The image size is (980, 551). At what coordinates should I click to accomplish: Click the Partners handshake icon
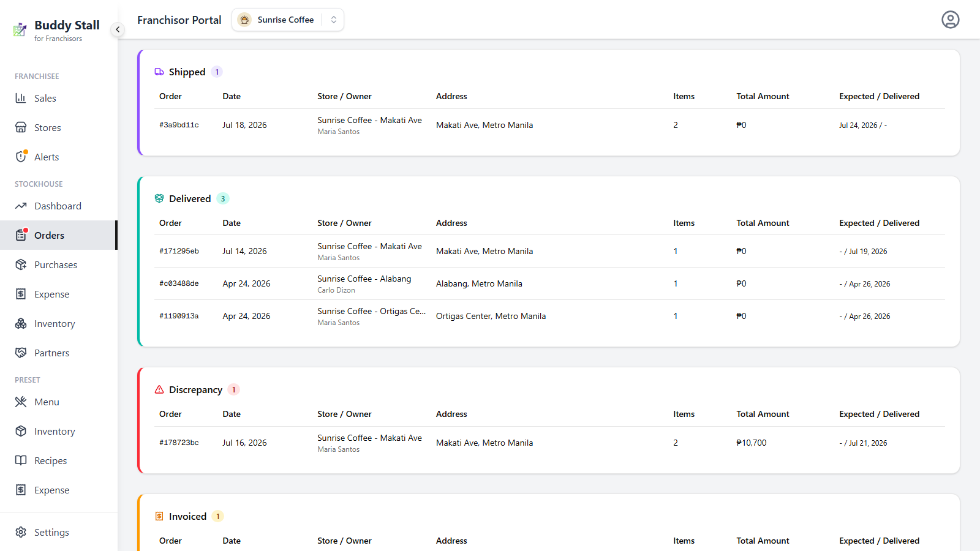click(x=21, y=353)
